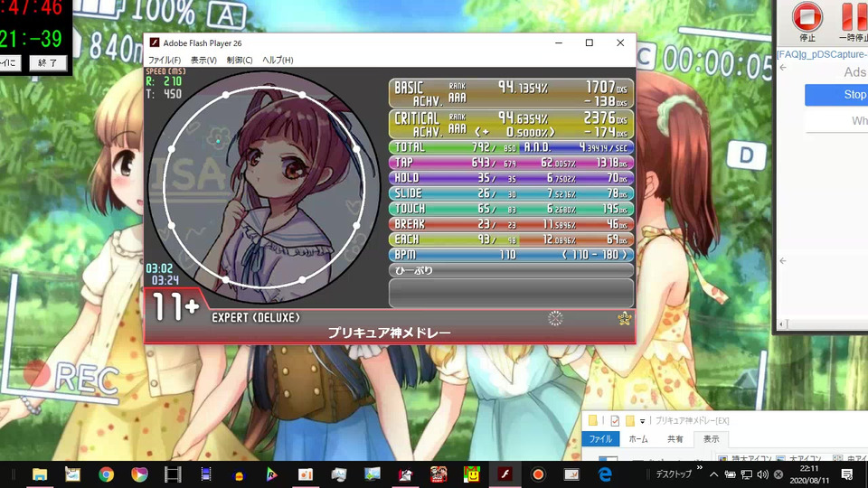This screenshot has width=868, height=488.
Task: Click the round orange recorder taskbar icon
Action: click(x=538, y=474)
